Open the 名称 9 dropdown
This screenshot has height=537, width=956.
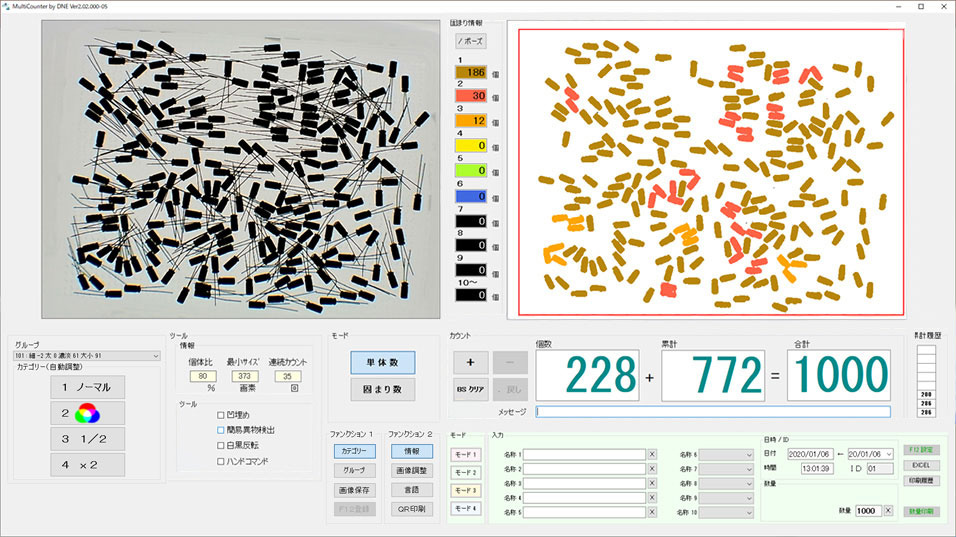(x=749, y=498)
